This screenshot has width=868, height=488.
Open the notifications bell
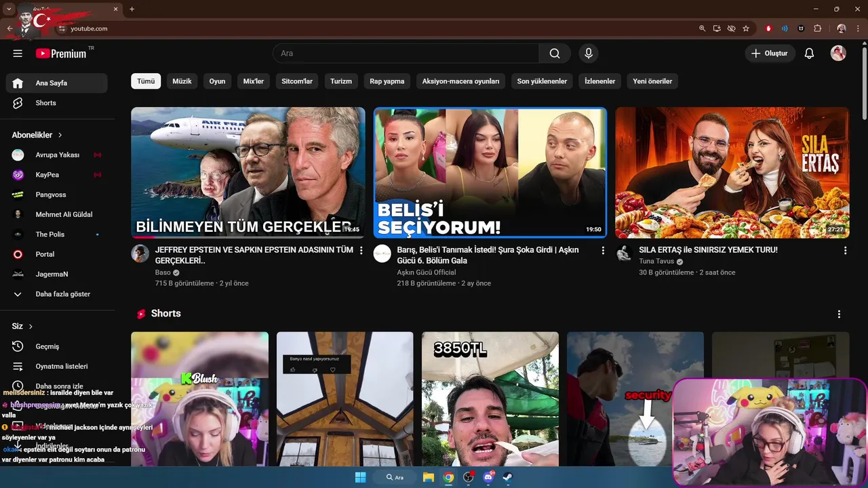click(809, 54)
